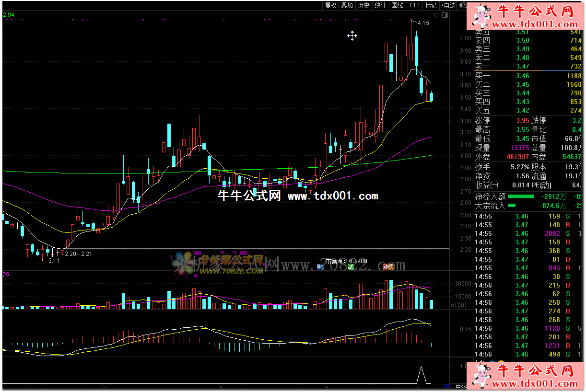The image size is (586, 392).
Task: Click the 4.00 price axis label
Action: 465,38
